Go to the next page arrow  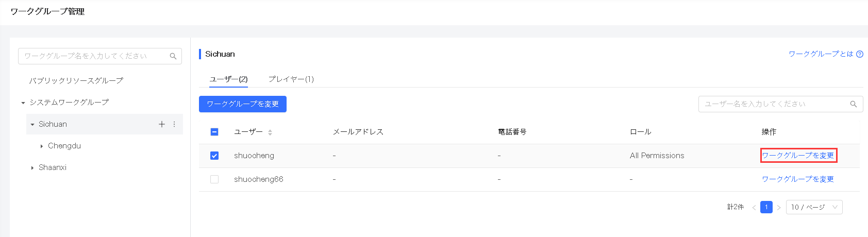coord(779,208)
